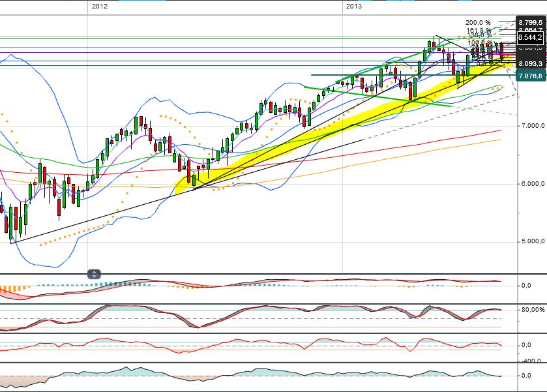Click the CCI panel 0,0 axis label
Screen dimensions: 547x392
(x=526, y=345)
